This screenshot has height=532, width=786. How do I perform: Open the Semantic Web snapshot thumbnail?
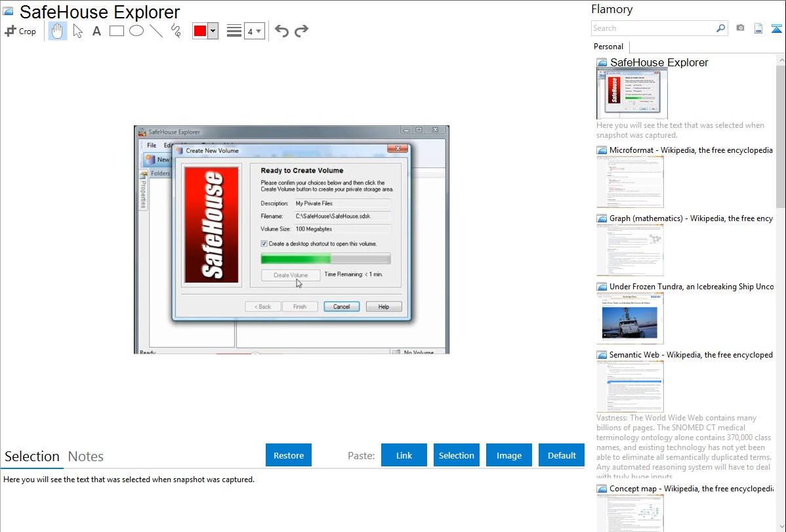[x=630, y=386]
